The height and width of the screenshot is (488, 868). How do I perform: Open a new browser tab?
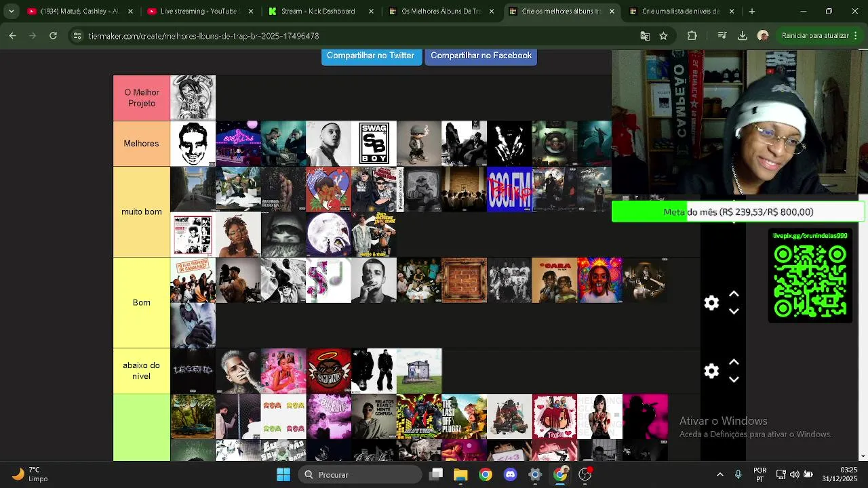pyautogui.click(x=751, y=12)
